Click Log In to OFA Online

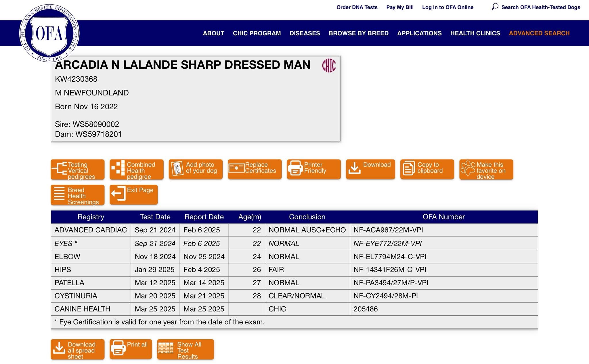(448, 7)
